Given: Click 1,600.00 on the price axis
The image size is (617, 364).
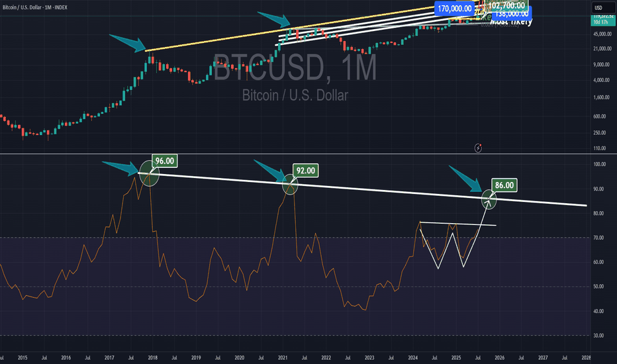Looking at the screenshot, I should tap(602, 97).
